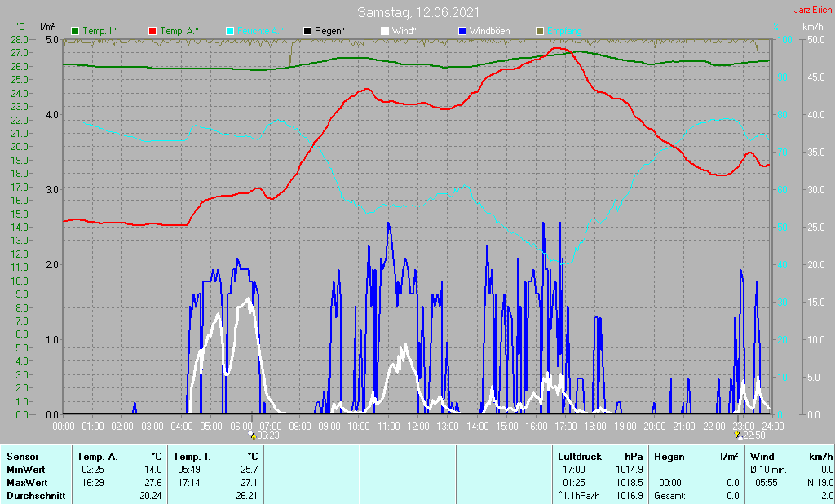Click the maximum time '16:29' cell
This screenshot has width=835, height=504.
pos(93,483)
